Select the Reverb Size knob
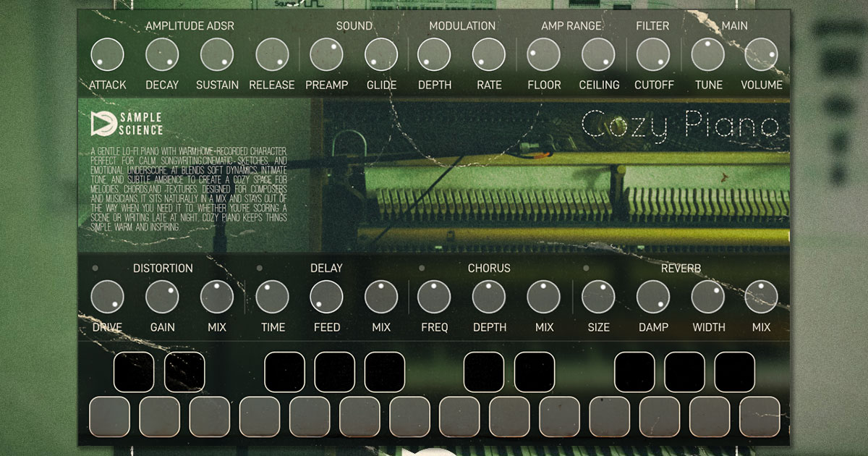Viewport: 868px width, 456px height. click(598, 297)
